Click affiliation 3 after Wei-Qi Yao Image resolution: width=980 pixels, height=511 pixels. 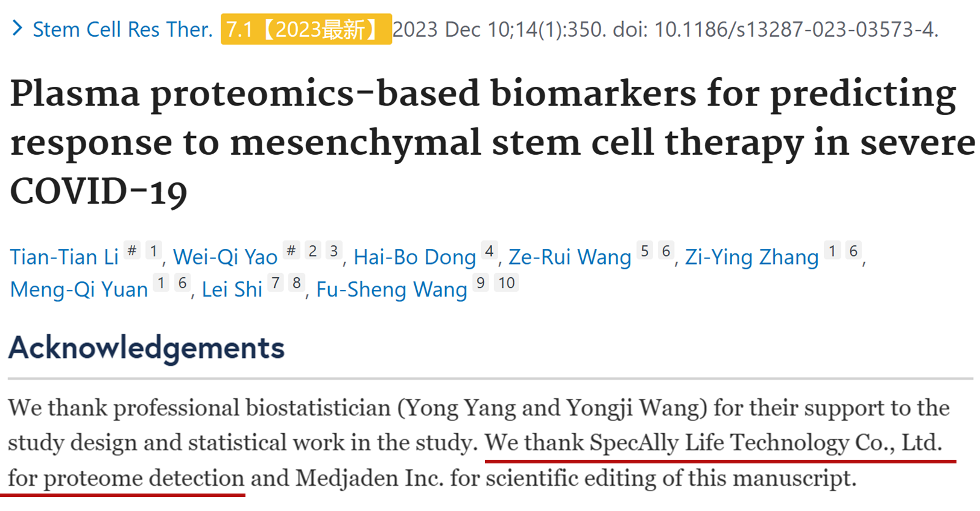[x=334, y=250]
